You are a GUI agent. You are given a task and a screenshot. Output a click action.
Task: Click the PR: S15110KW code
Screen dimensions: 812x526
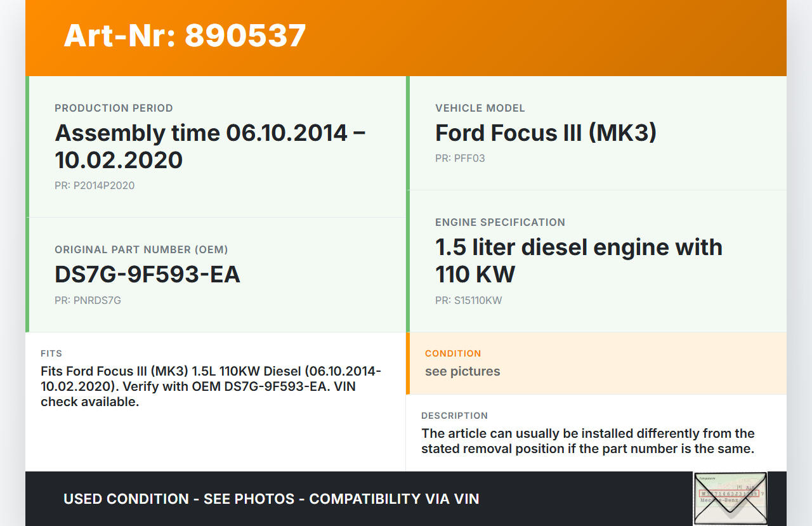(x=468, y=301)
